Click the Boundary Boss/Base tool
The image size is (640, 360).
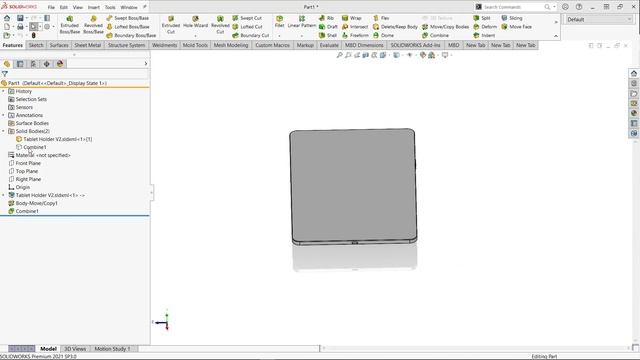pos(131,36)
